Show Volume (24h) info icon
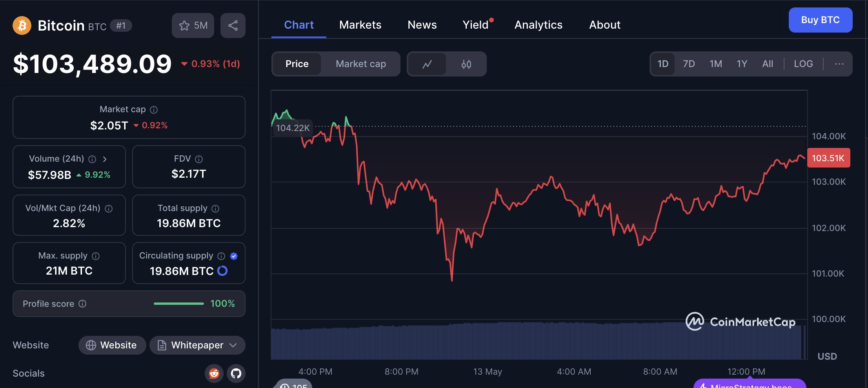 click(92, 159)
